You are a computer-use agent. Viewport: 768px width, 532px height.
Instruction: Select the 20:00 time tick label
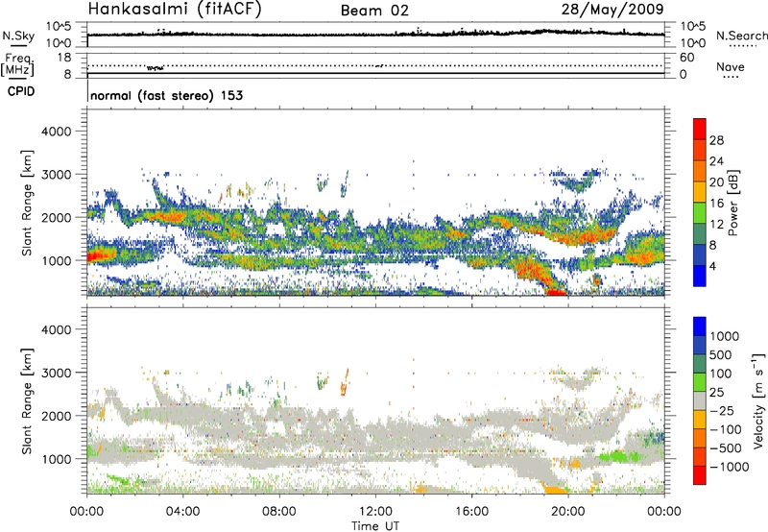[568, 512]
